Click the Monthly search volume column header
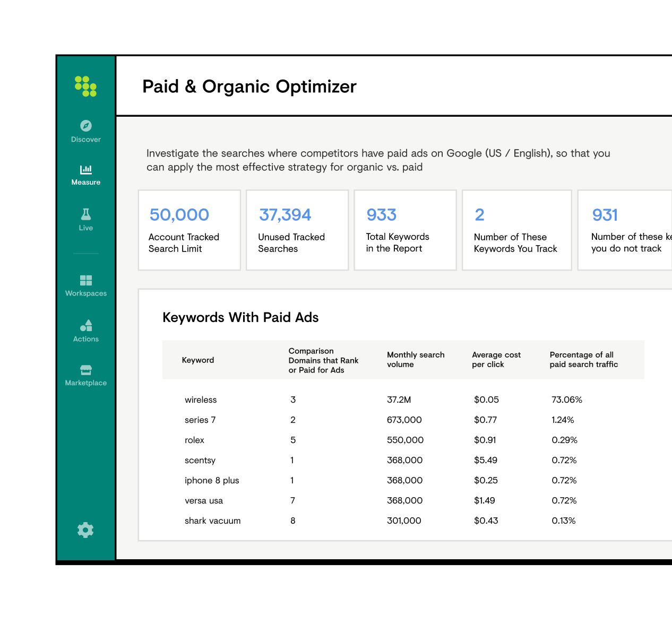Image resolution: width=672 pixels, height=625 pixels. coord(416,360)
